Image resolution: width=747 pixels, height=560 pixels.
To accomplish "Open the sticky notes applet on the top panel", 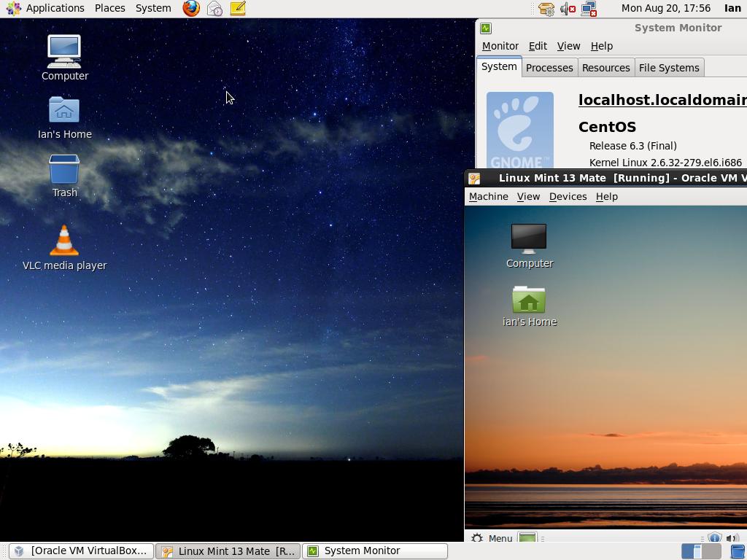I will pos(236,8).
